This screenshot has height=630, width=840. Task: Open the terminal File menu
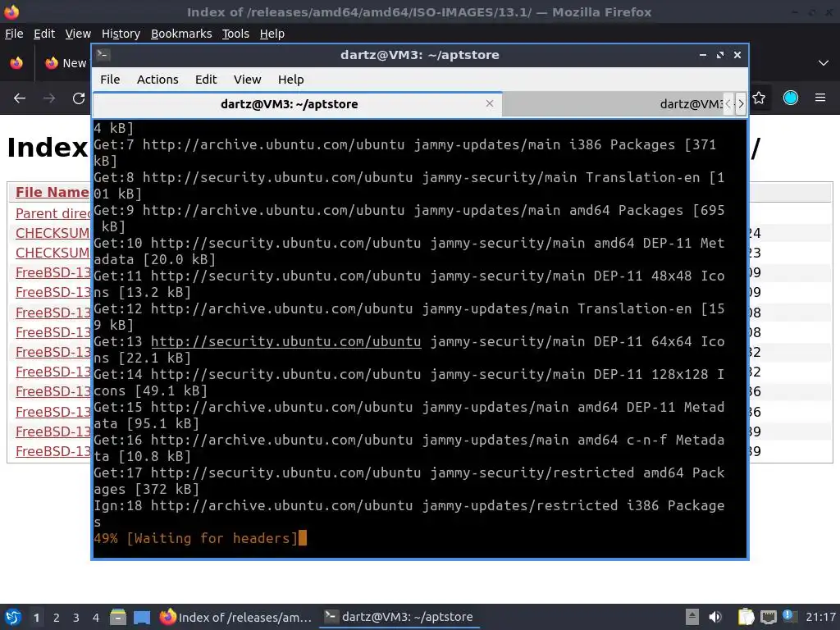110,80
